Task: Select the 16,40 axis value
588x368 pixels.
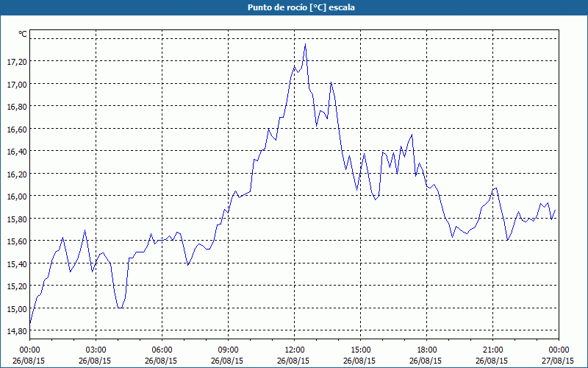Action: click(17, 152)
